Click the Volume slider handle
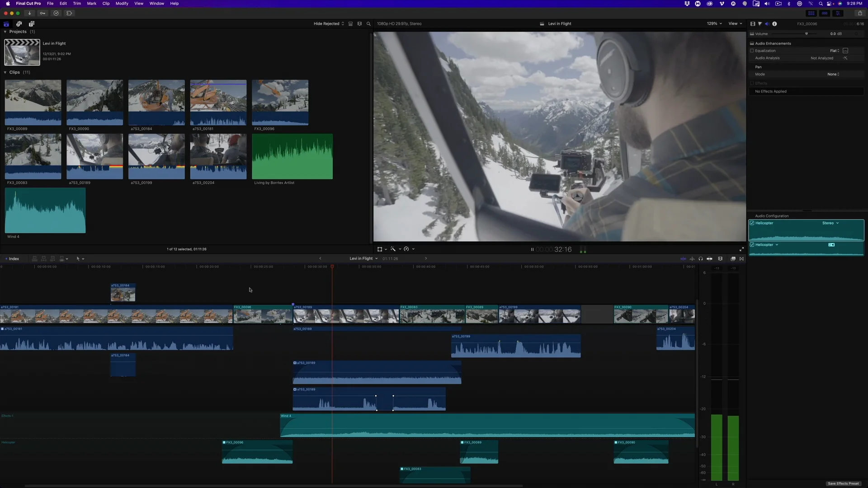868x488 pixels. click(x=806, y=34)
